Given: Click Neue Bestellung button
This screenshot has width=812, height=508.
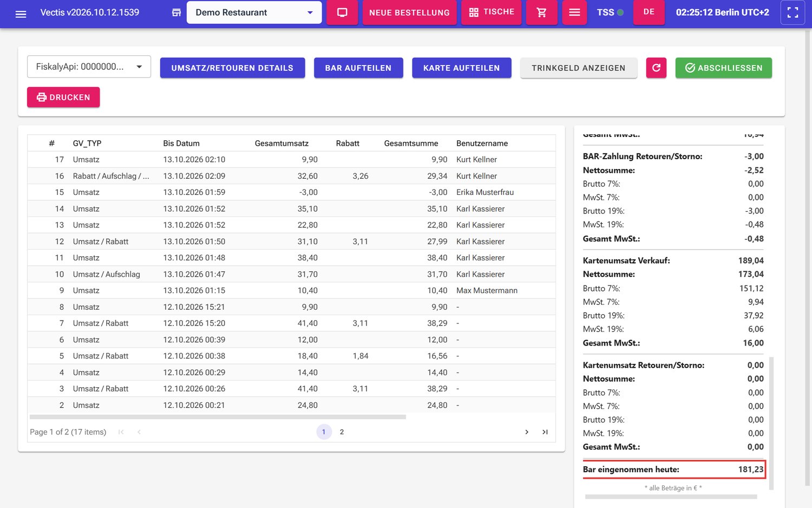Looking at the screenshot, I should 409,12.
